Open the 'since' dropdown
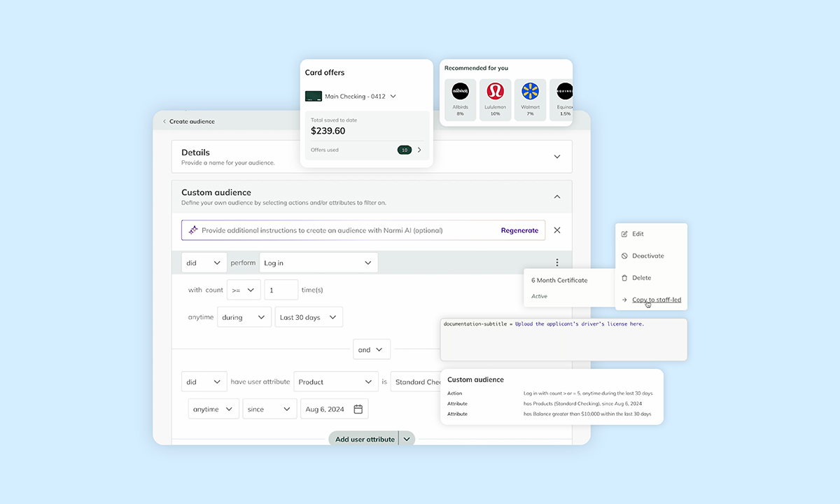The image size is (840, 504). [x=269, y=409]
